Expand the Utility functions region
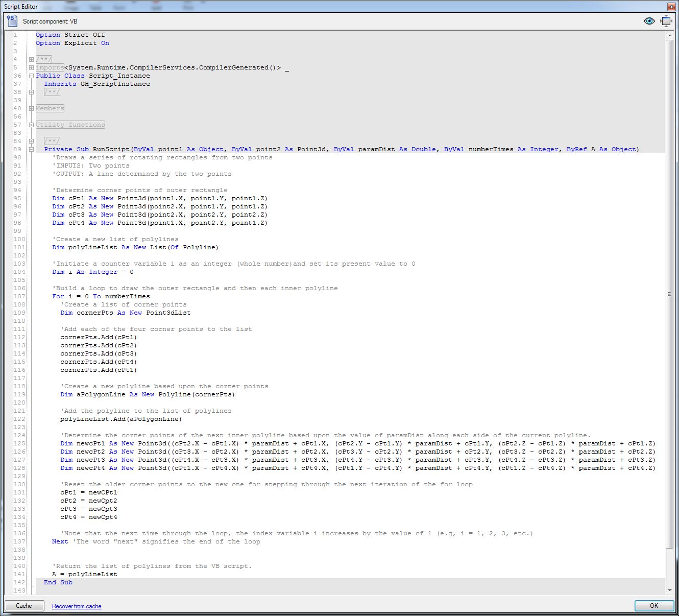 31,125
